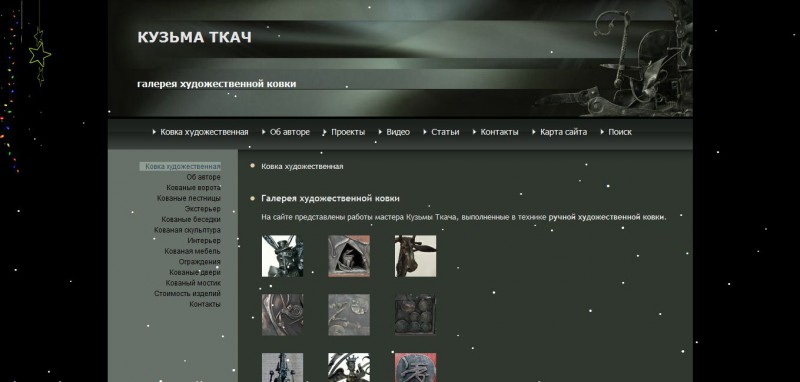Open Статьи in the top menu
Screen dimensions: 800x382
click(445, 132)
